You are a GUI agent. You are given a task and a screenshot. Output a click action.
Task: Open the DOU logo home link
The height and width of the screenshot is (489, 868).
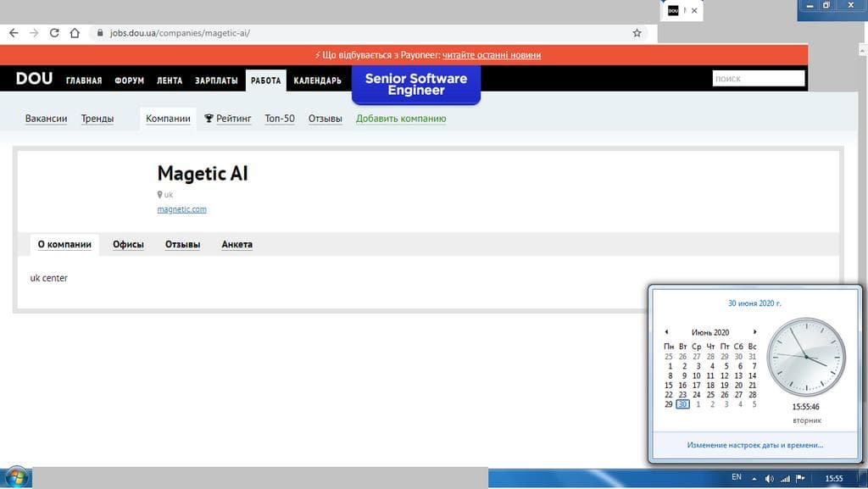(x=34, y=79)
